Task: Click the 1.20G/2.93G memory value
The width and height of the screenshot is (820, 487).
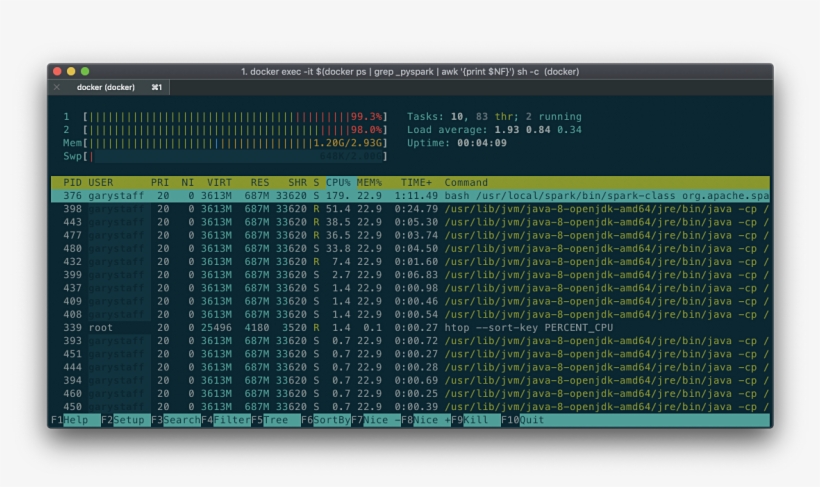Action: [x=348, y=143]
